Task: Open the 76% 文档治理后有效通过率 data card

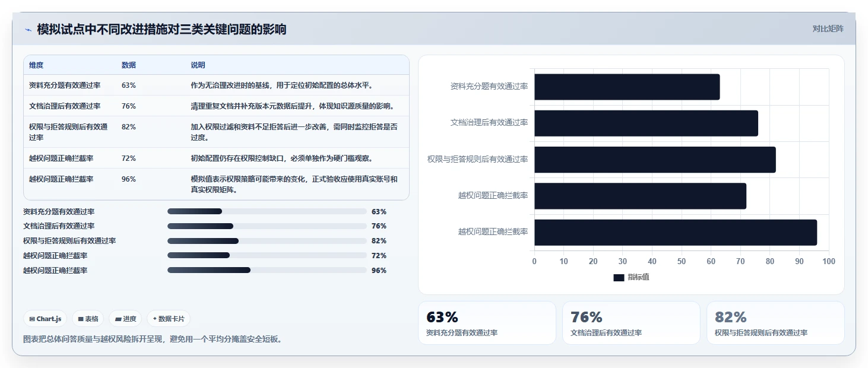Action: point(631,323)
